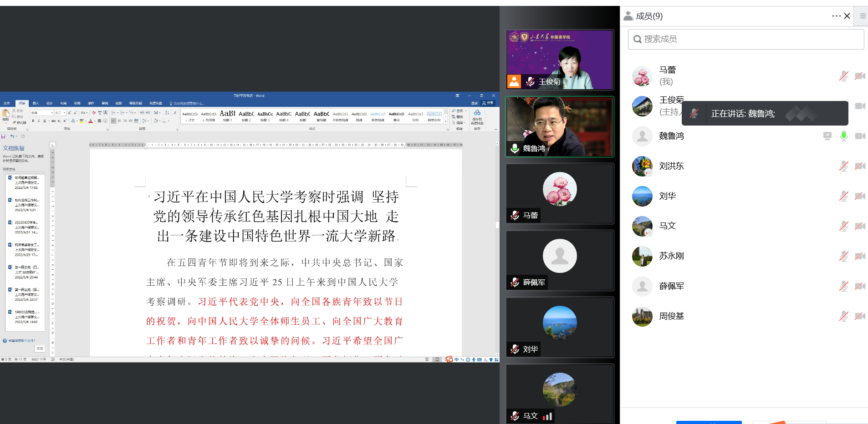
Task: Toggle microphone for 马蕾 in member list
Action: click(843, 76)
